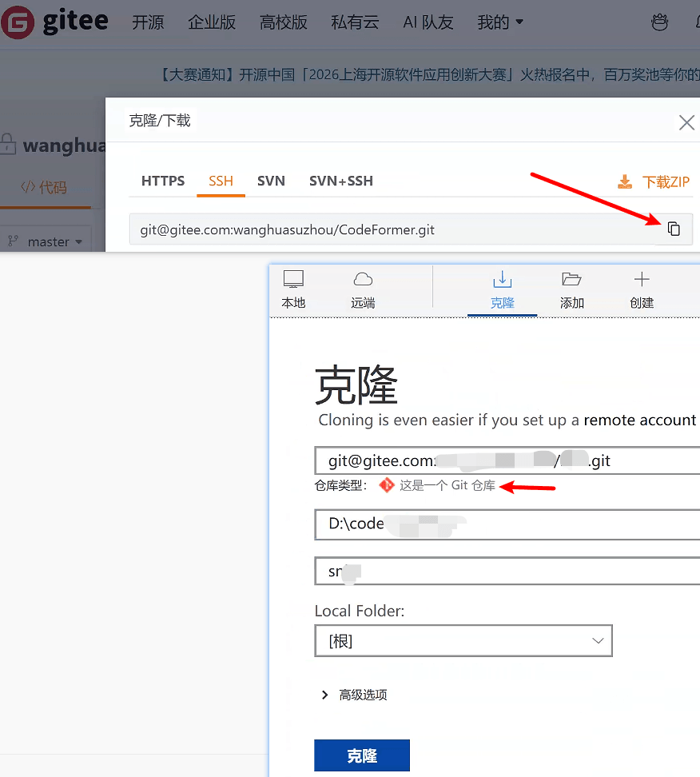Download the repository as ZIP
This screenshot has height=777, width=700.
click(x=654, y=182)
